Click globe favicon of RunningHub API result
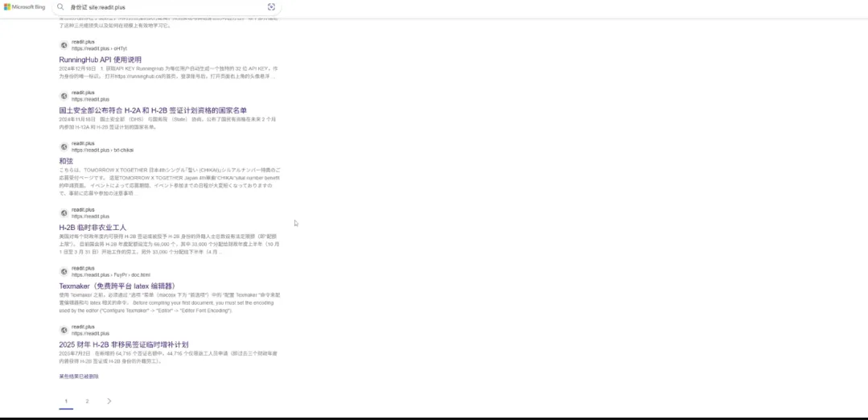Screen dimensions: 868x420 pos(64,45)
